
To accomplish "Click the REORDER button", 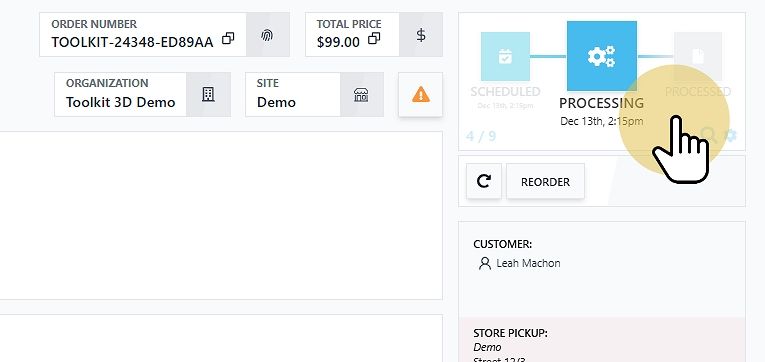I will click(545, 181).
